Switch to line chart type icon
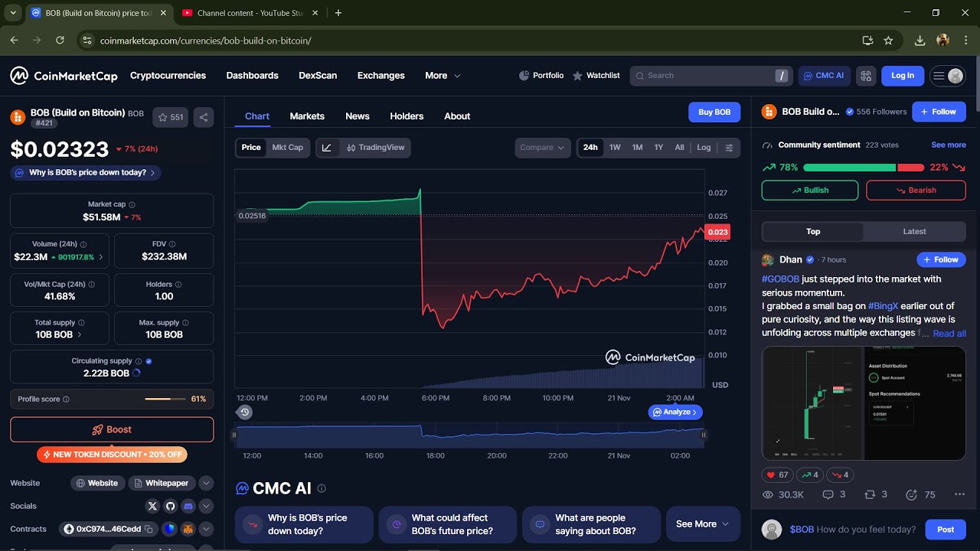Screen dimensions: 980x551 (327, 148)
